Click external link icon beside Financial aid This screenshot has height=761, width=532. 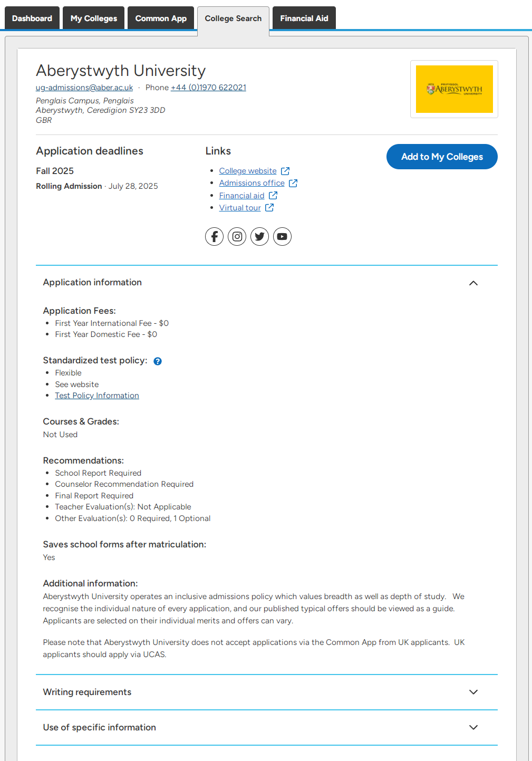[x=273, y=196]
